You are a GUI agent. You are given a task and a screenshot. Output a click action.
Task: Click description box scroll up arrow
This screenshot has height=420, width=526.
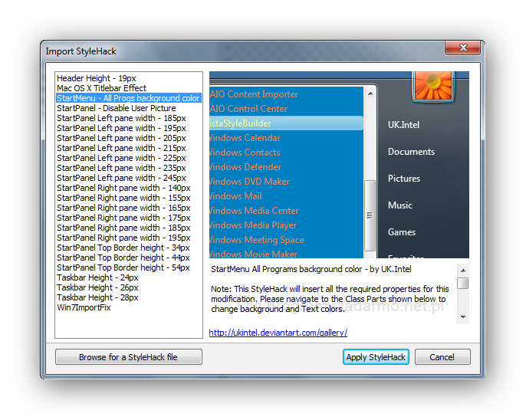[x=463, y=271]
